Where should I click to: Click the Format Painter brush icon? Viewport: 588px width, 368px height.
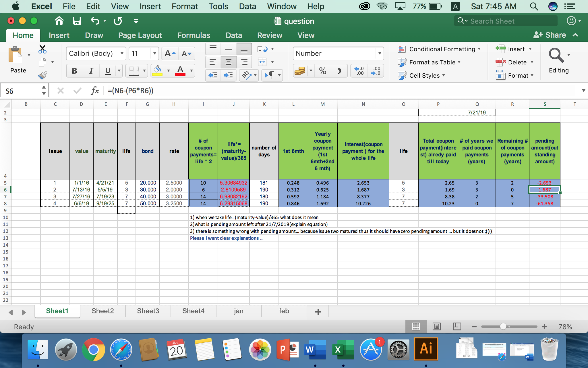point(42,75)
